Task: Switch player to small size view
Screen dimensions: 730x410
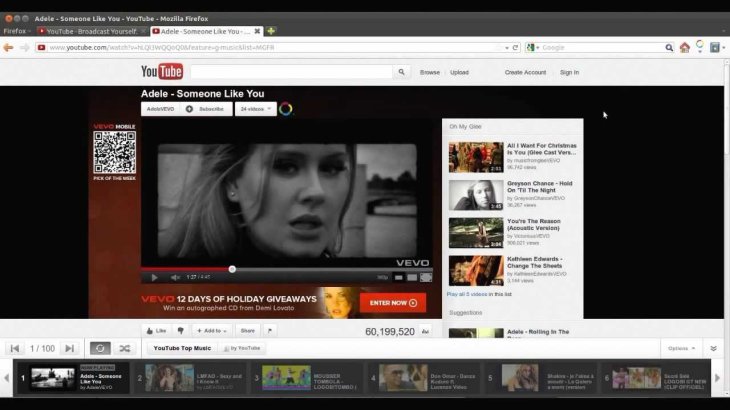Action: (x=399, y=277)
